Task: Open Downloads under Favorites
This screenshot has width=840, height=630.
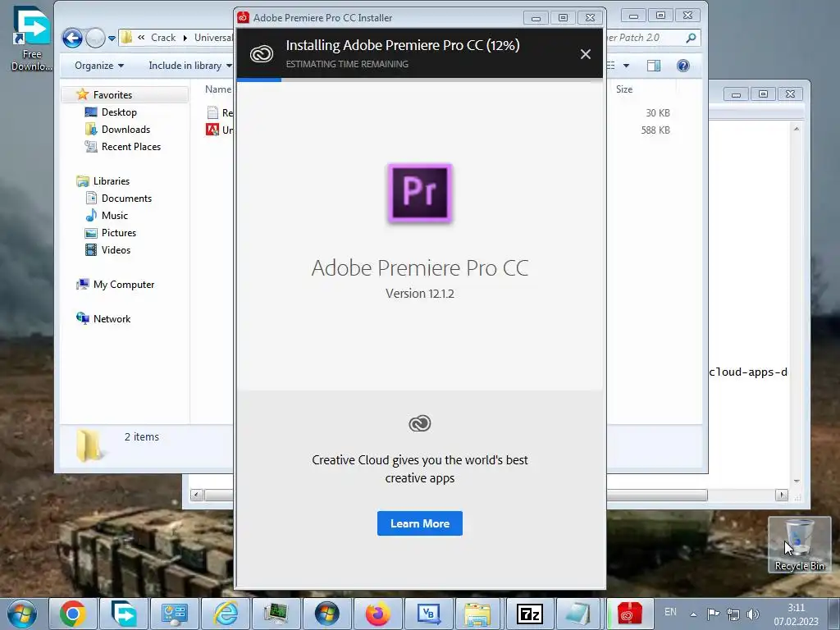Action: [126, 129]
